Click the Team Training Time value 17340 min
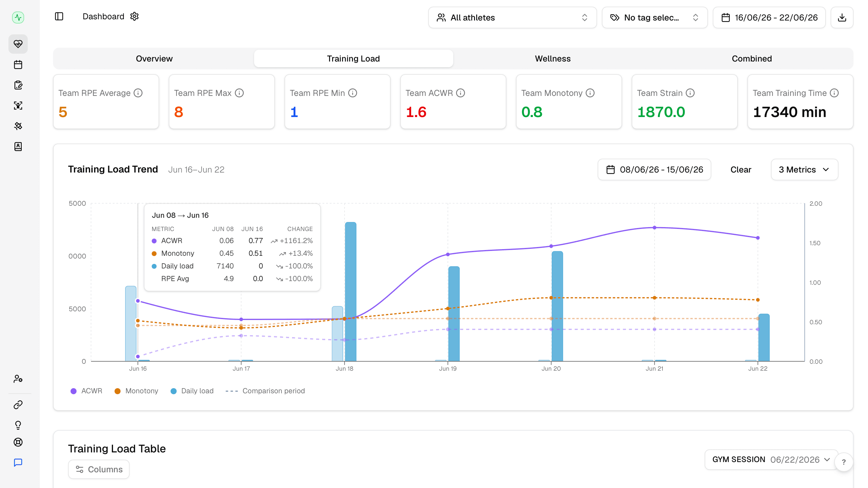This screenshot has width=868, height=488. (790, 112)
